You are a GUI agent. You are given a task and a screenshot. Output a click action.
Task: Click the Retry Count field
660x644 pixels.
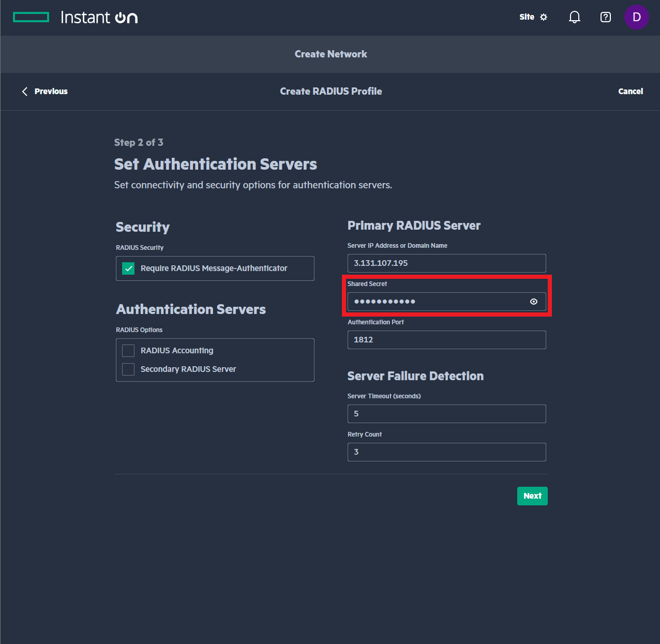(447, 452)
